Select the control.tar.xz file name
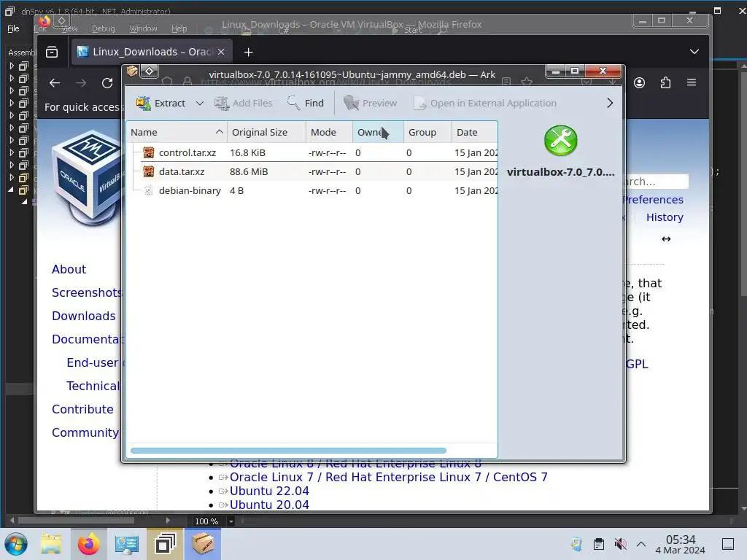Image resolution: width=747 pixels, height=560 pixels. tap(187, 153)
